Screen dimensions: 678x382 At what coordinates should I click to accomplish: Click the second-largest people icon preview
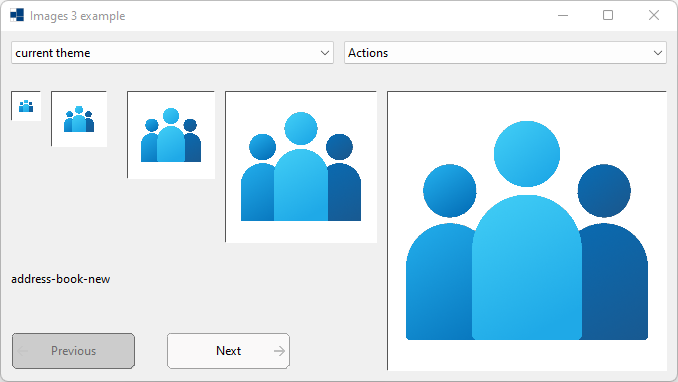301,167
